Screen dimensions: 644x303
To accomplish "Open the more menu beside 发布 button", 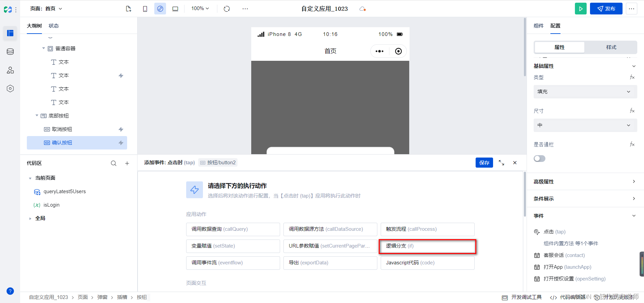I will pyautogui.click(x=632, y=9).
